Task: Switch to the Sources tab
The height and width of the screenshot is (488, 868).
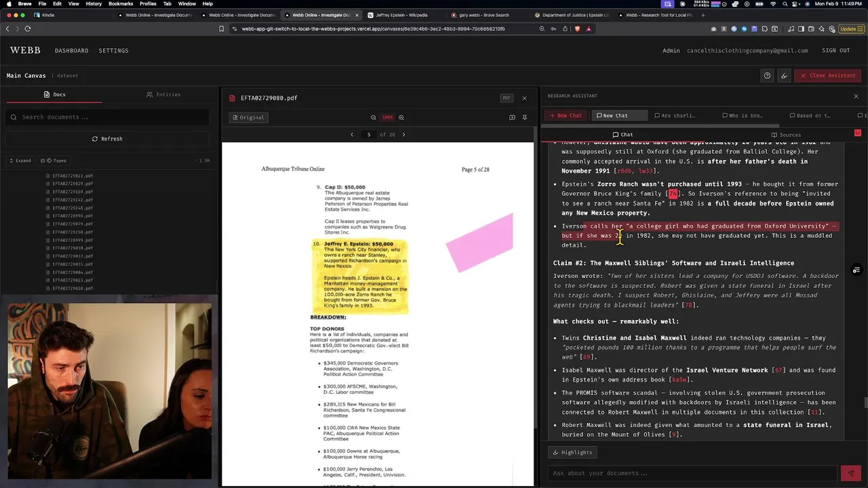Action: pos(786,134)
